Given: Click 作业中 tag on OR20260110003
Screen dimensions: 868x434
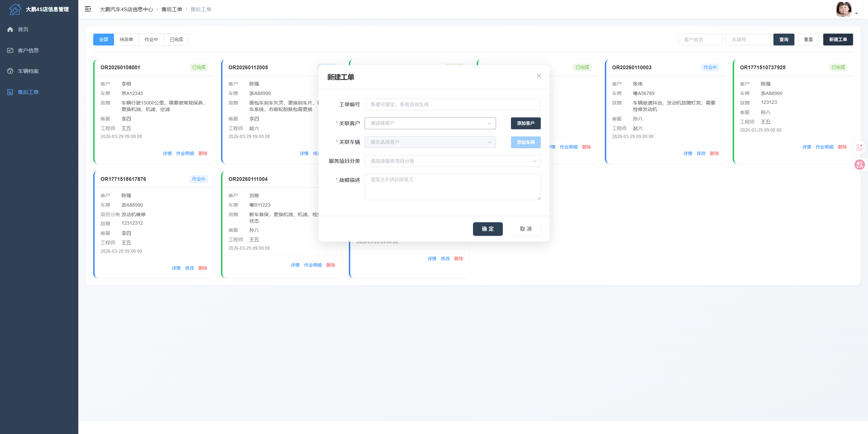Looking at the screenshot, I should pos(710,67).
